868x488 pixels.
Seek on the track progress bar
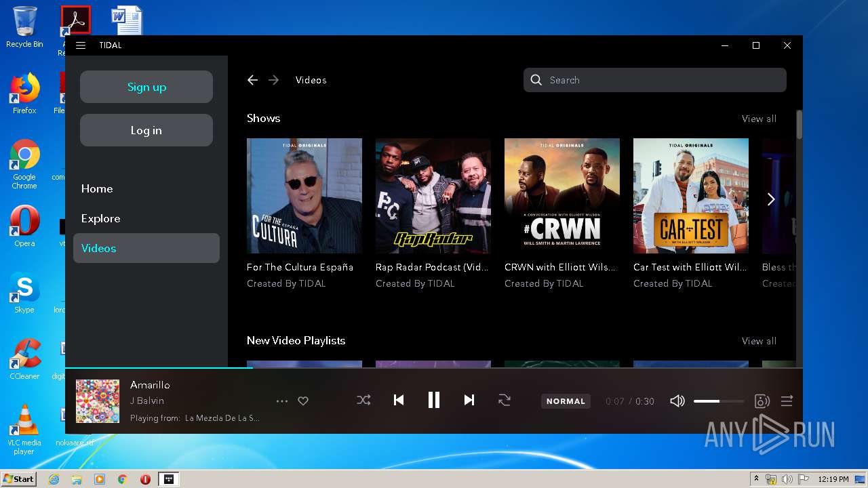(x=434, y=368)
